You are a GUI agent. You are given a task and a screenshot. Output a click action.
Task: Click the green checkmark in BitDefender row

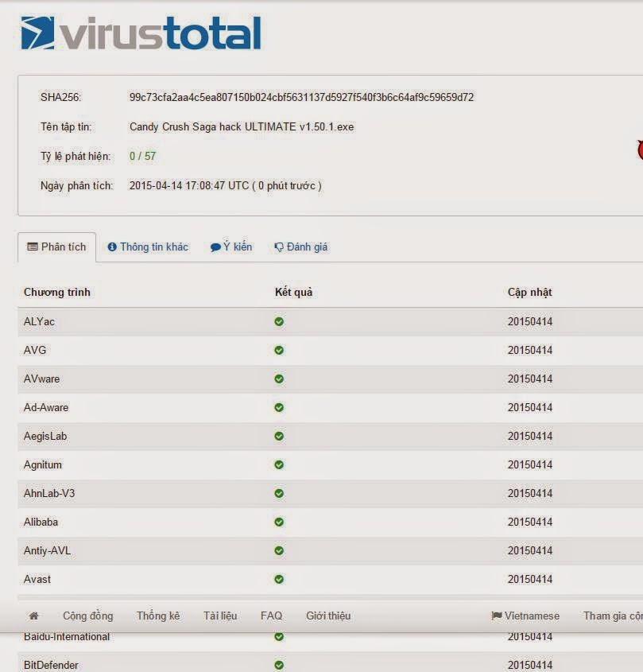[279, 665]
